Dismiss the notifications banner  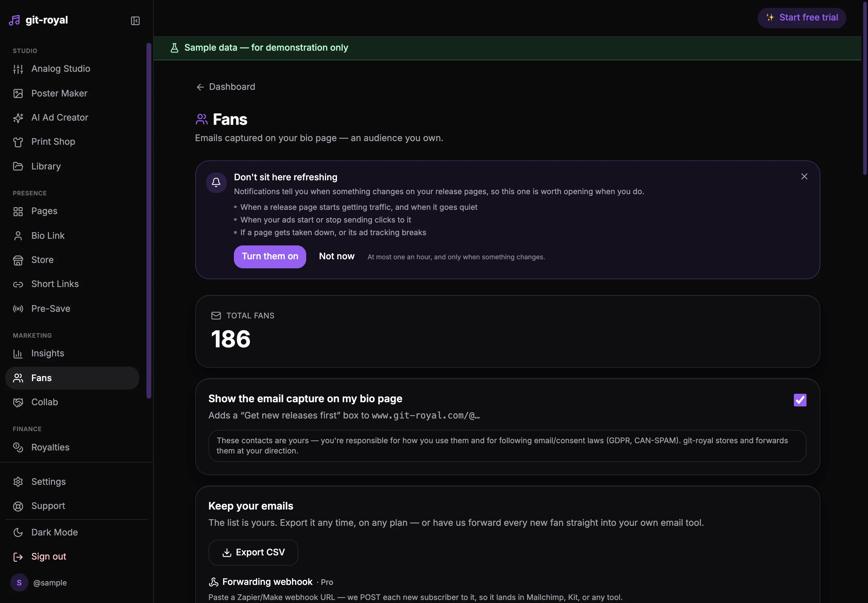point(804,176)
